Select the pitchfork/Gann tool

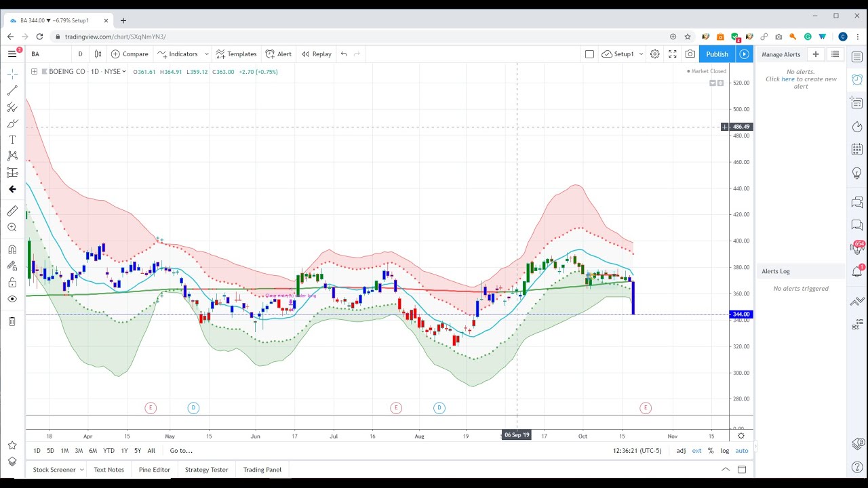[12, 107]
